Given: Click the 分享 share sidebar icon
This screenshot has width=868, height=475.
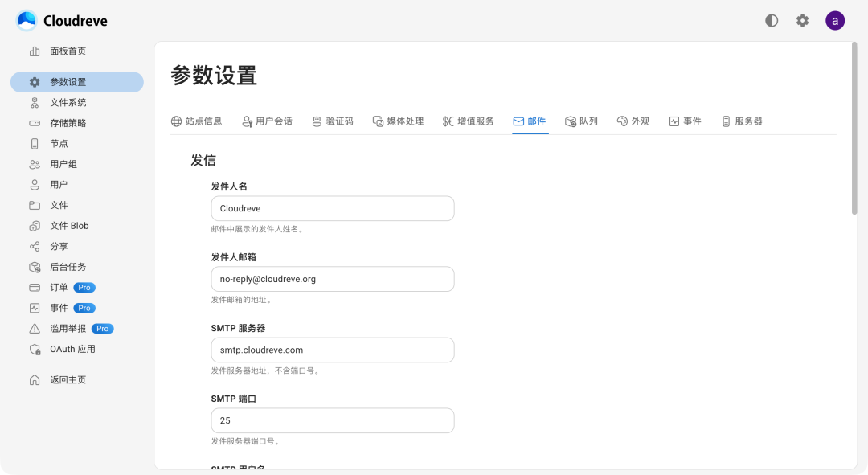Looking at the screenshot, I should (35, 246).
